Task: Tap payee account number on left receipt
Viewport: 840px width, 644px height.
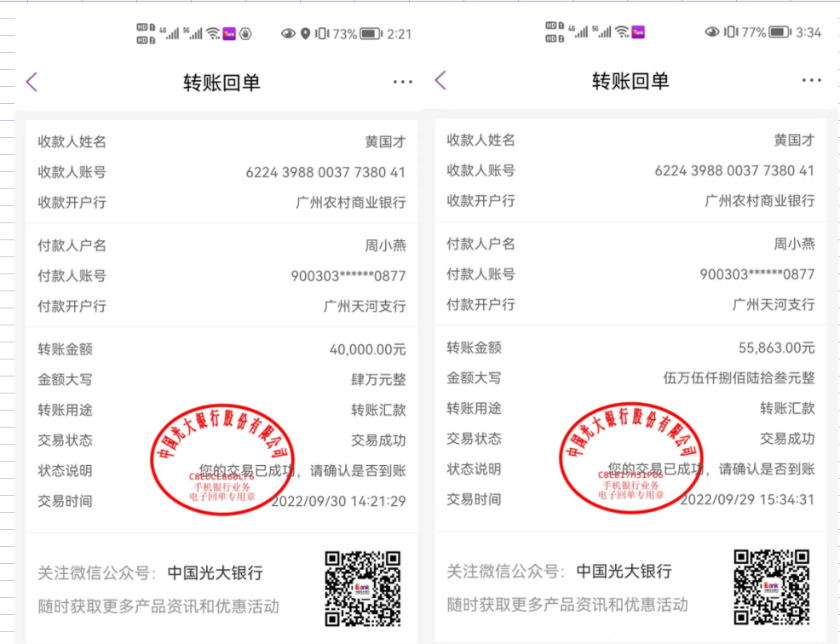Action: (325, 172)
